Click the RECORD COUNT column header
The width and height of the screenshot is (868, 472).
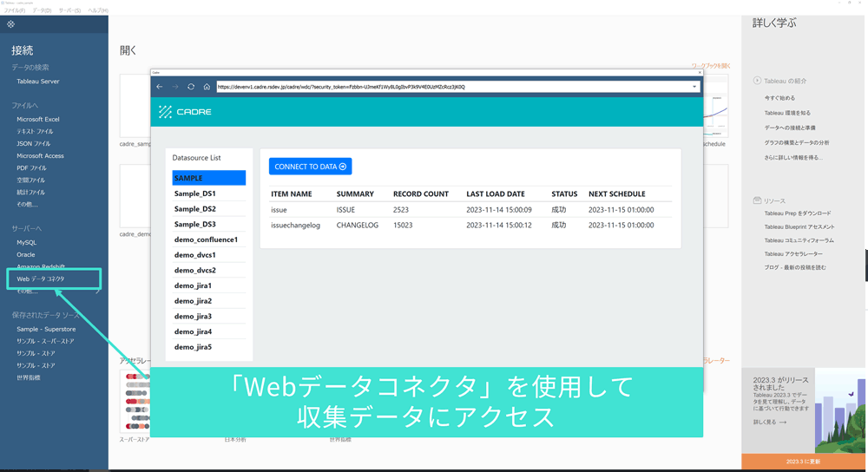coord(421,193)
